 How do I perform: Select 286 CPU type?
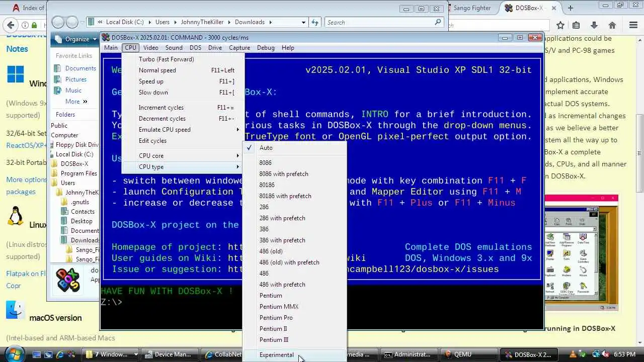[x=295, y=207]
